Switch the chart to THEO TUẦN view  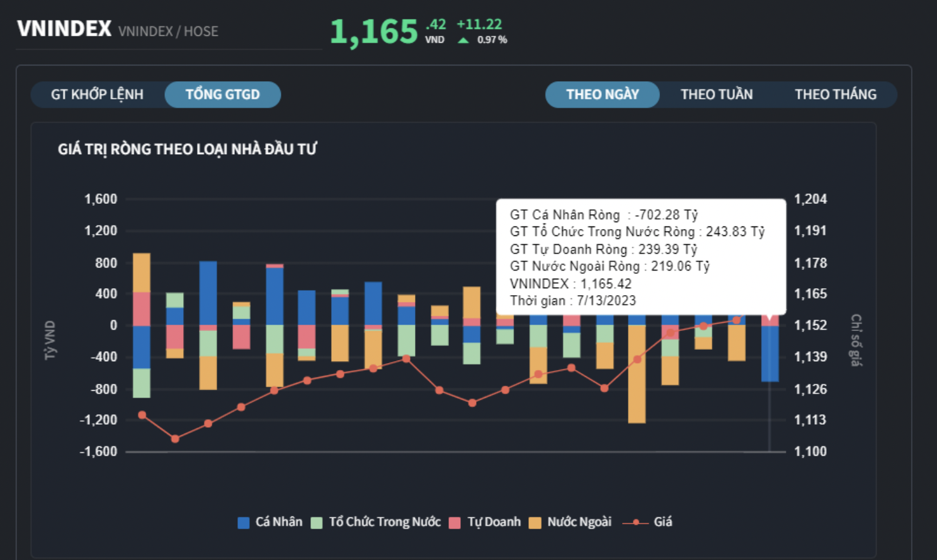pos(716,94)
